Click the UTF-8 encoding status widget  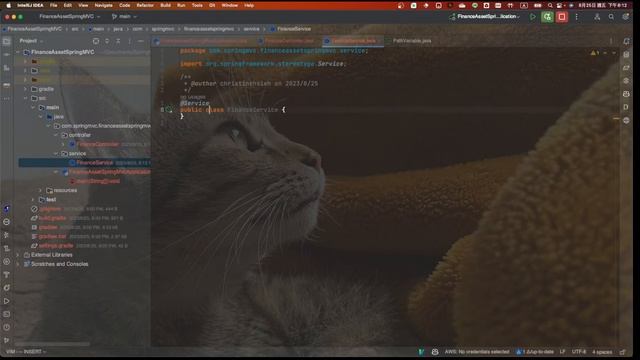579,352
